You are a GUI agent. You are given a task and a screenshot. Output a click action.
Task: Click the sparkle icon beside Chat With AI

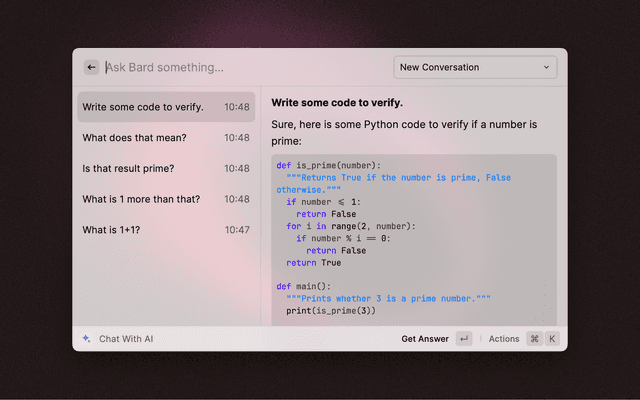pyautogui.click(x=87, y=339)
